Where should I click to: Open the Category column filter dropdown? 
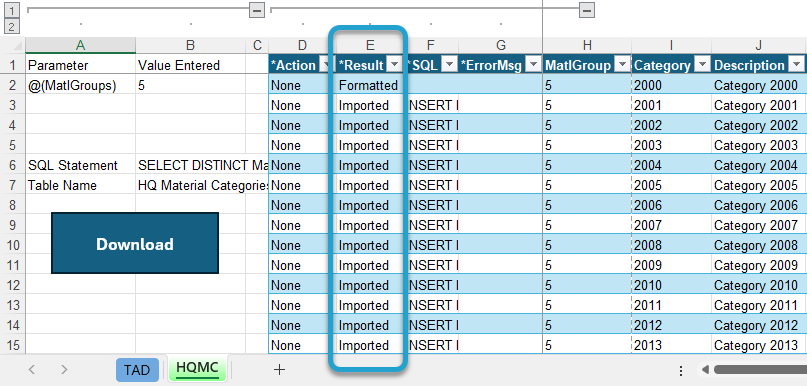coord(702,65)
